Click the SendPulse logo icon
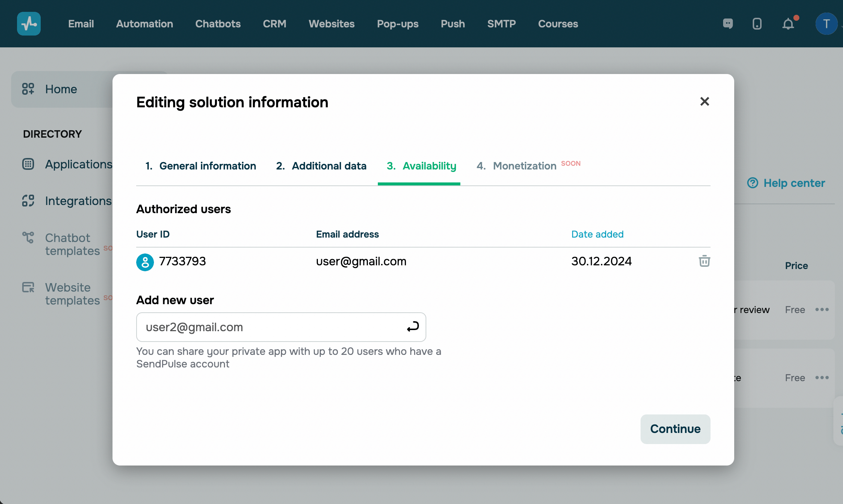The height and width of the screenshot is (504, 843). pos(29,24)
